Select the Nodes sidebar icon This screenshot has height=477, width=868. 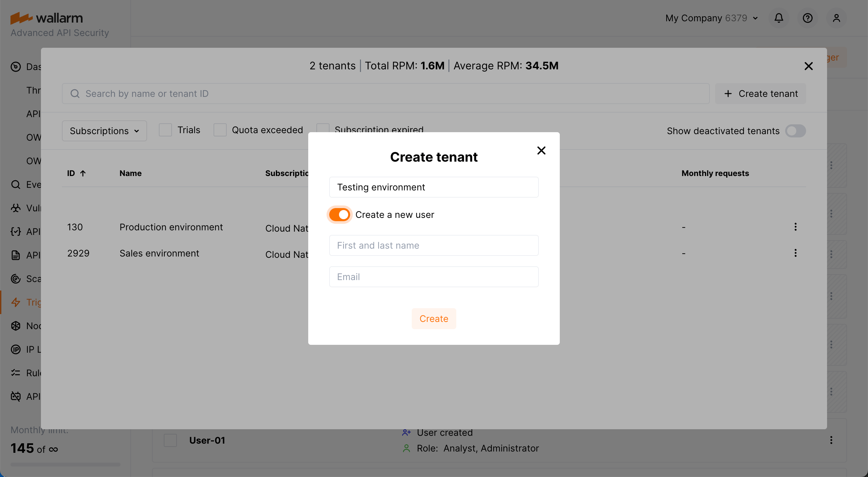tap(16, 326)
